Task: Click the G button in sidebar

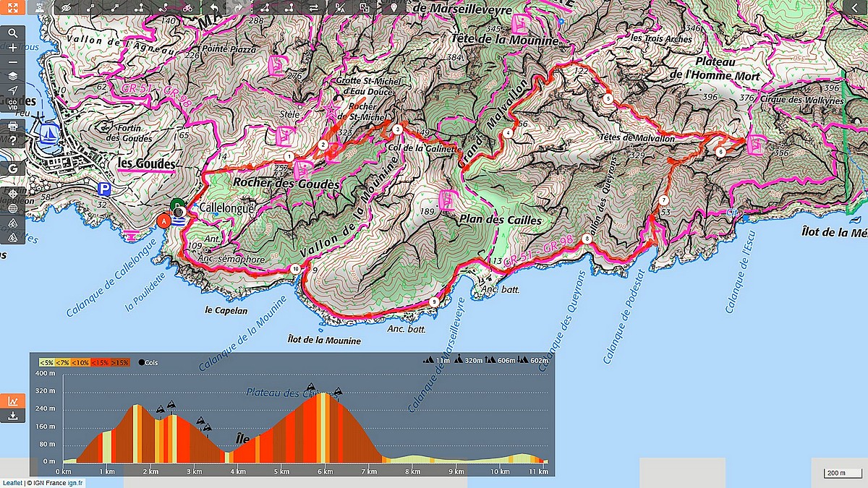Action: click(x=13, y=168)
